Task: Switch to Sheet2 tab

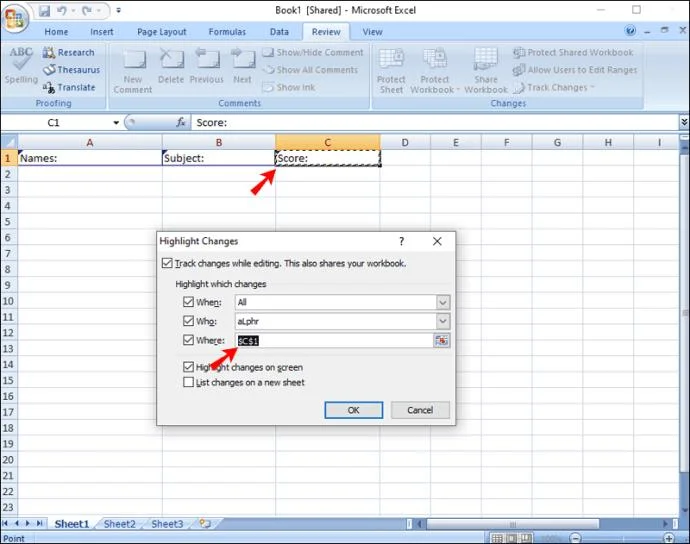Action: pyautogui.click(x=120, y=524)
